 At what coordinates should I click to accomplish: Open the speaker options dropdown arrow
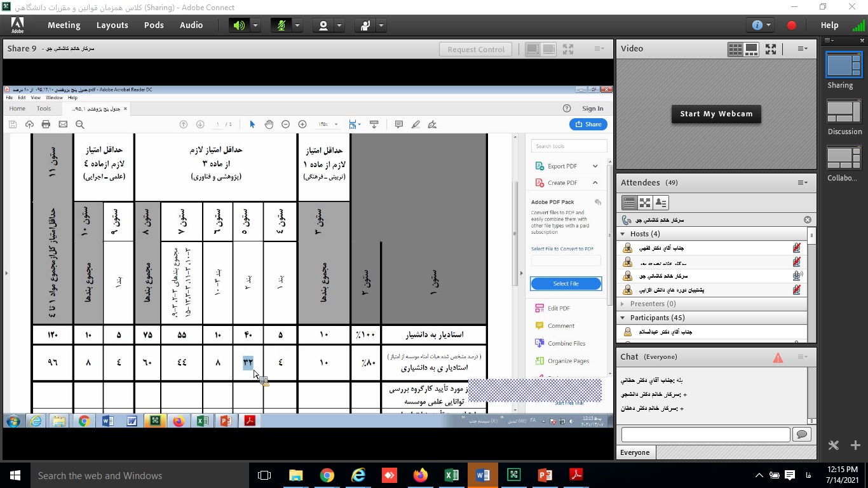tap(255, 25)
